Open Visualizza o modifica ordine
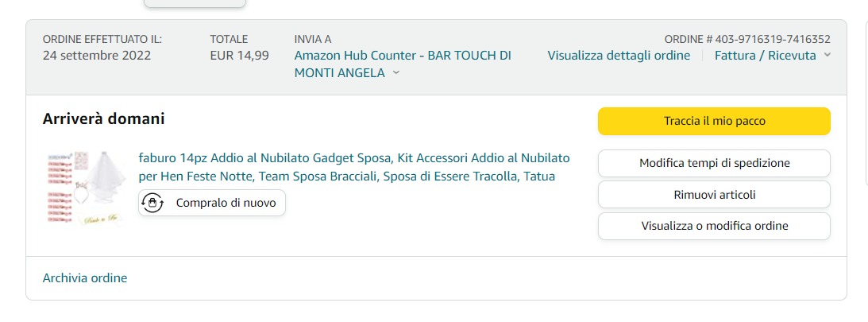The width and height of the screenshot is (868, 322). pos(714,226)
